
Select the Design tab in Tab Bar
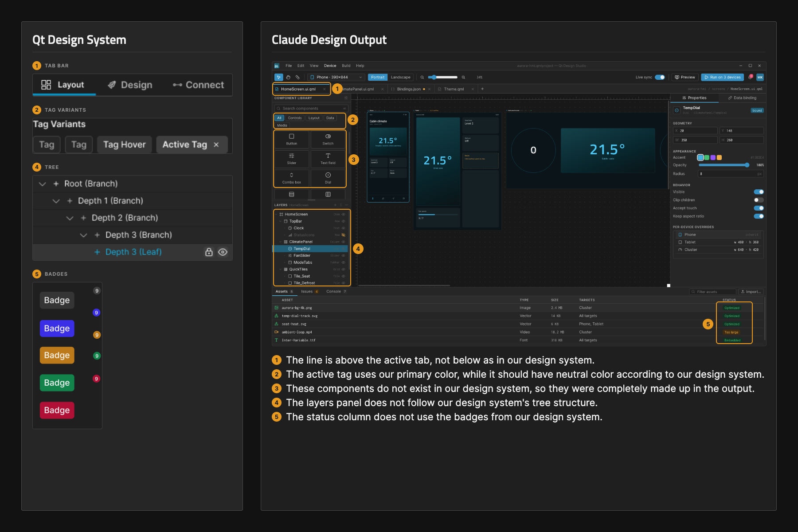130,85
